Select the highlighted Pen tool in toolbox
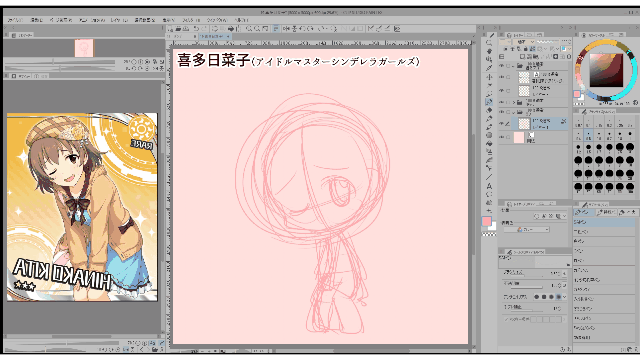The height and width of the screenshot is (360, 640). click(x=489, y=101)
